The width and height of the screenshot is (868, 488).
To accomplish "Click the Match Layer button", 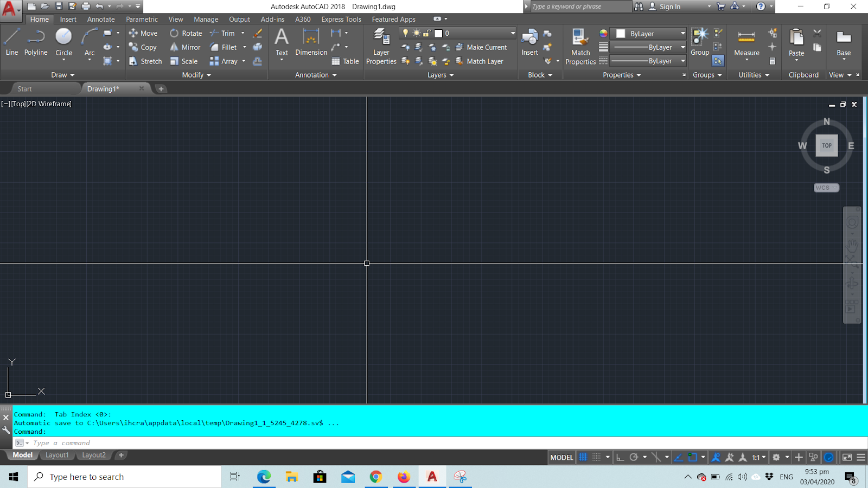I will click(x=479, y=61).
